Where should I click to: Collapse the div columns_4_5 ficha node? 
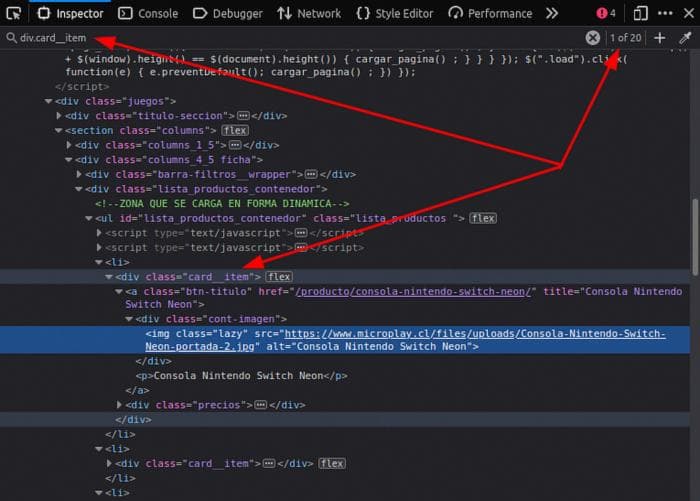[68, 160]
